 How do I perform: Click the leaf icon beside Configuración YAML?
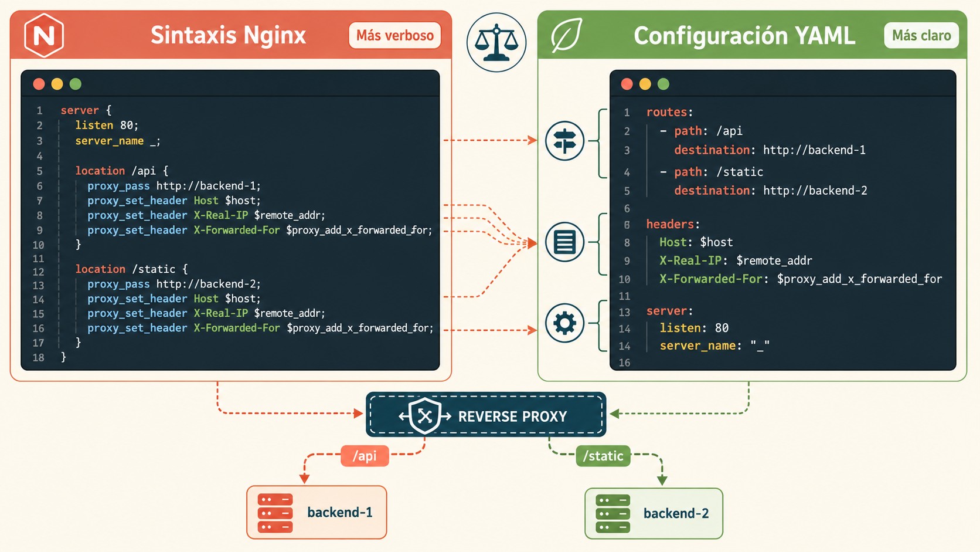566,35
